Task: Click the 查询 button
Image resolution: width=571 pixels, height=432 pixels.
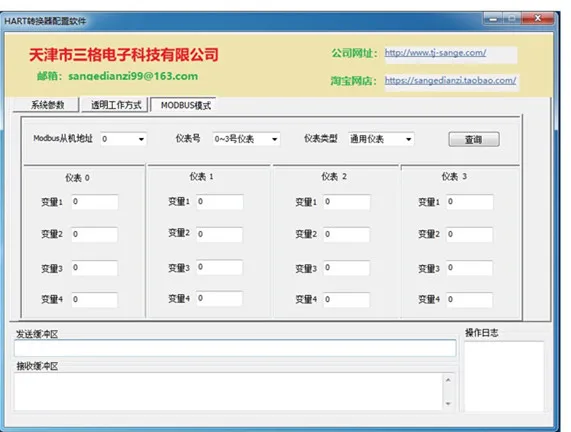Action: click(474, 139)
